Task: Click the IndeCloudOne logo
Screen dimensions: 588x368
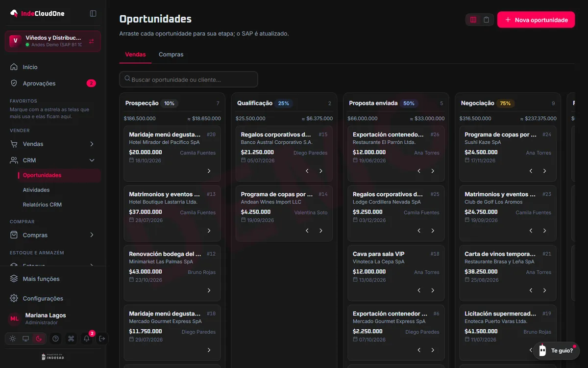Action: tap(37, 13)
